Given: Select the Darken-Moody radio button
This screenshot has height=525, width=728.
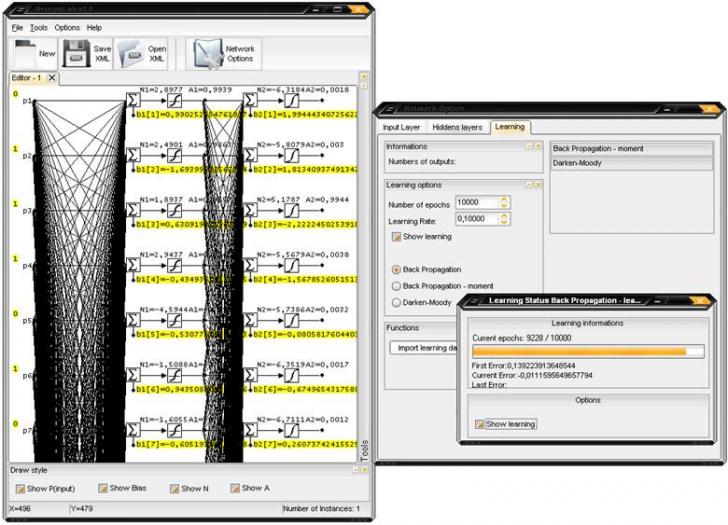Looking at the screenshot, I should click(397, 302).
